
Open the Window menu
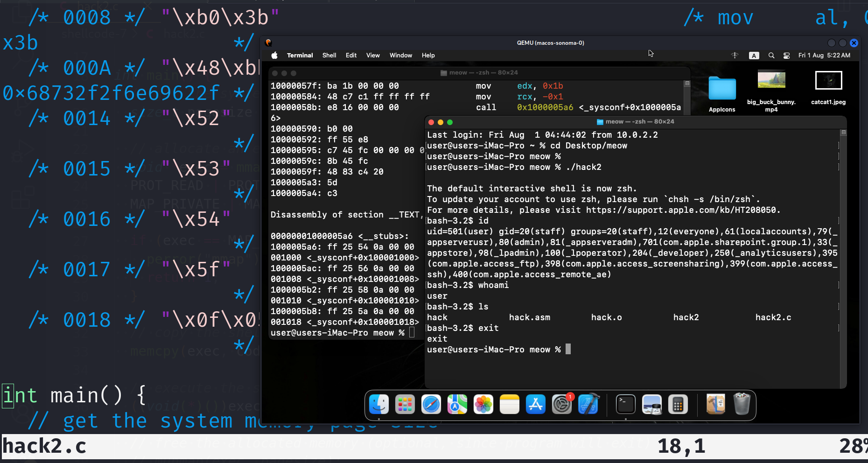401,55
